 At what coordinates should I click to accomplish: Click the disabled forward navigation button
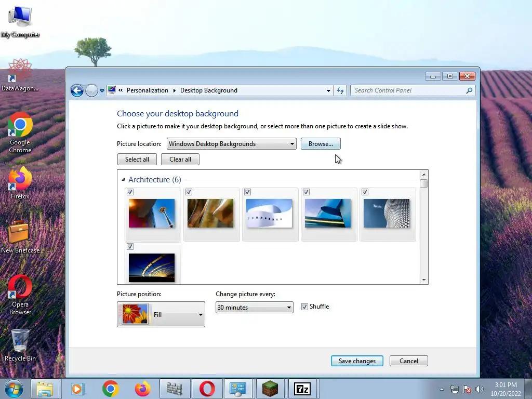pyautogui.click(x=91, y=90)
